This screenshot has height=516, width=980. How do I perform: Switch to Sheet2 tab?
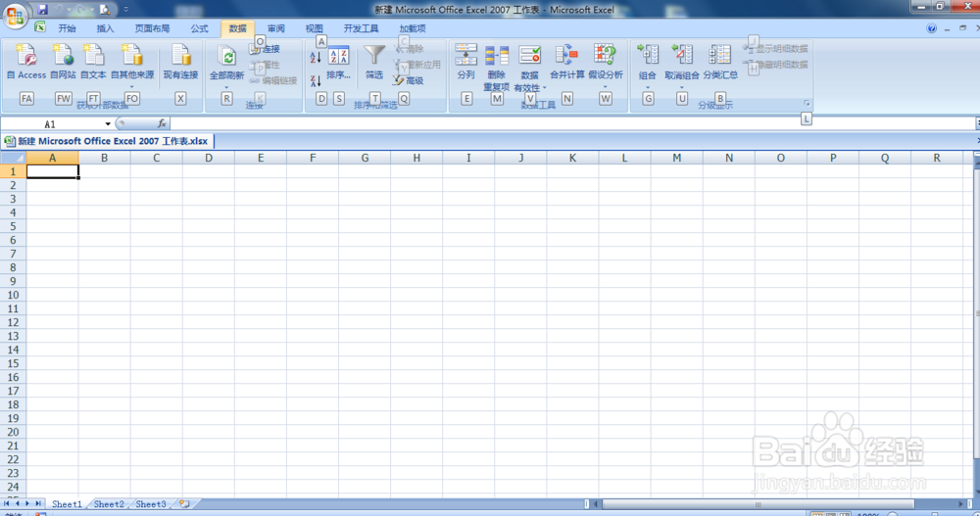click(109, 504)
